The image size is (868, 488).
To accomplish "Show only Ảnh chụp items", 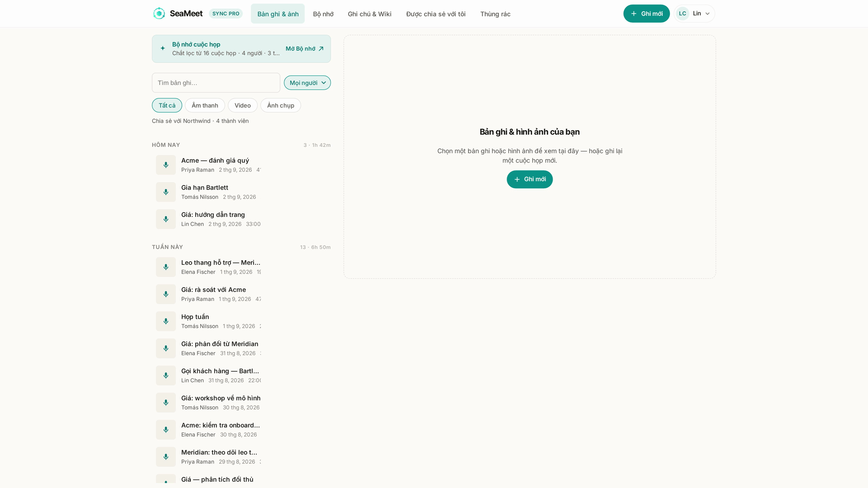I will (x=281, y=105).
